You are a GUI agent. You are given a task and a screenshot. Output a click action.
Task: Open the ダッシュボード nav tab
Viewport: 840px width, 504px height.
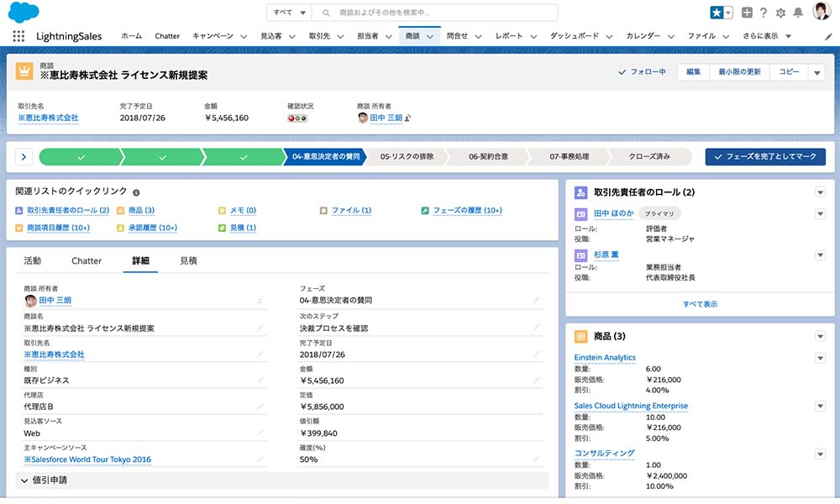(575, 36)
